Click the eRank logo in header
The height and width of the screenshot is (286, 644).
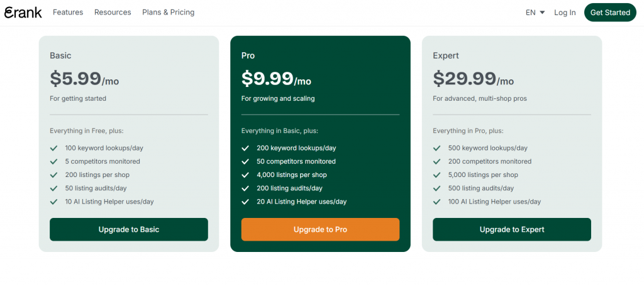click(x=23, y=13)
